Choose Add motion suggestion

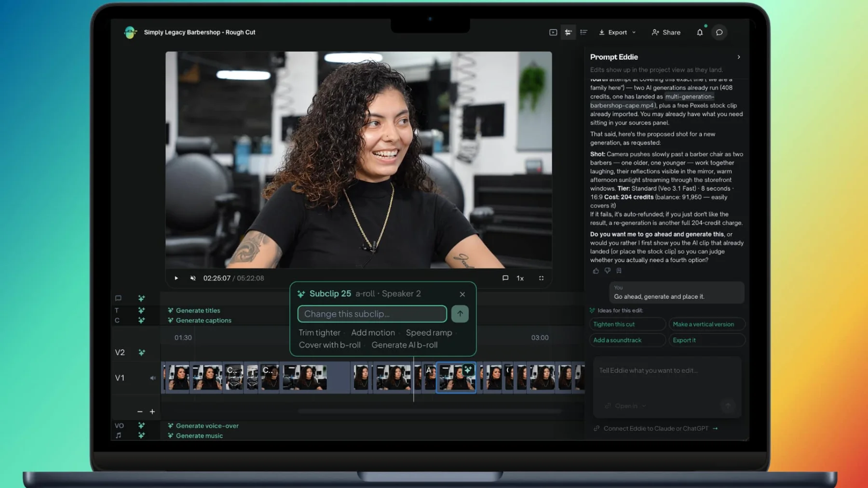click(x=373, y=332)
